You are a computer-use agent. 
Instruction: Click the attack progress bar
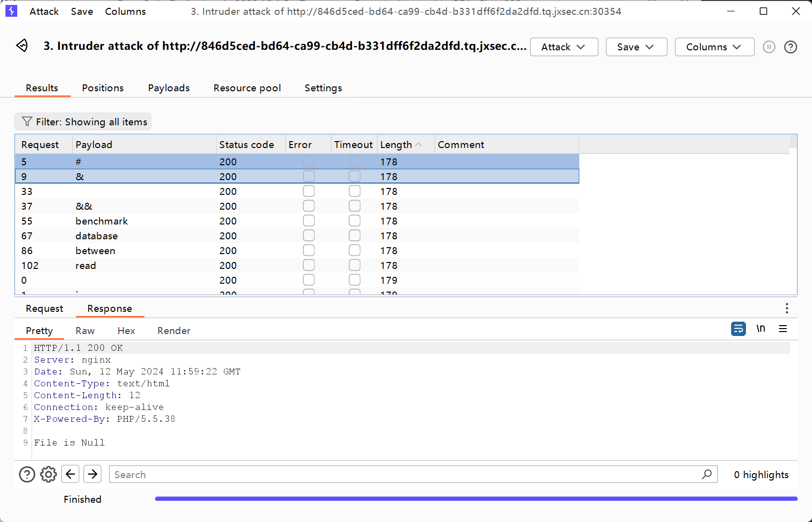point(476,499)
